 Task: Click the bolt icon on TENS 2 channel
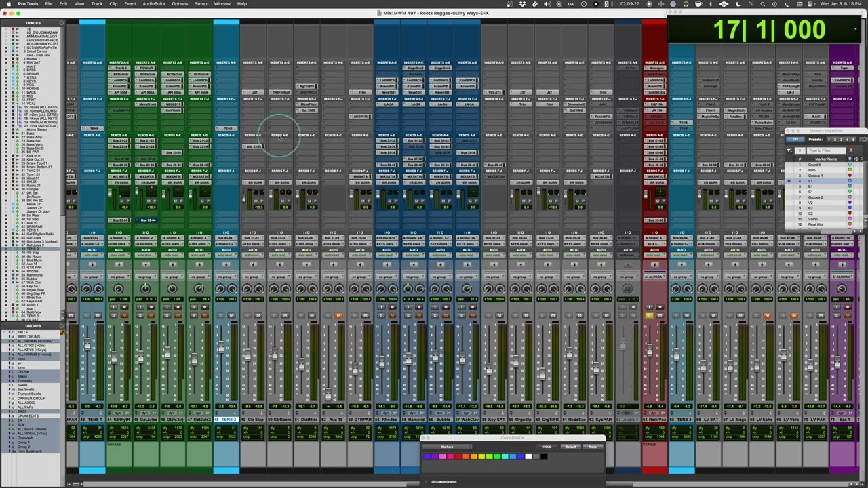tap(226, 264)
